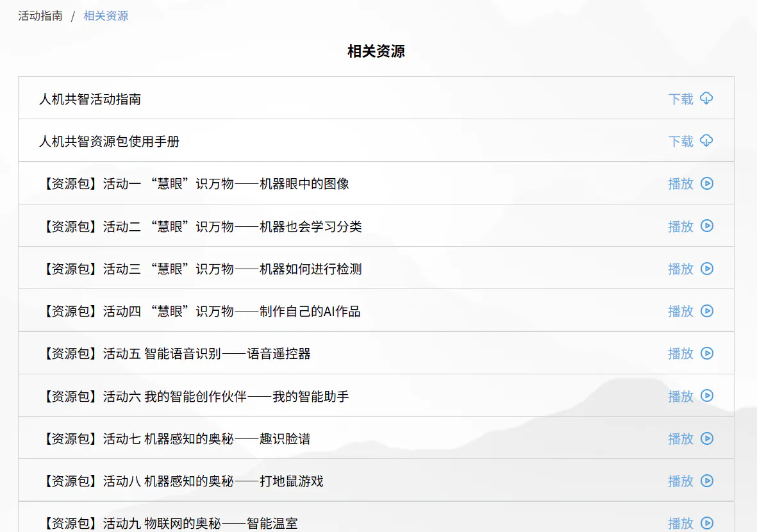Click play icon for 活动四 制作自己的AI作品
This screenshot has height=532, width=757.
coord(707,311)
